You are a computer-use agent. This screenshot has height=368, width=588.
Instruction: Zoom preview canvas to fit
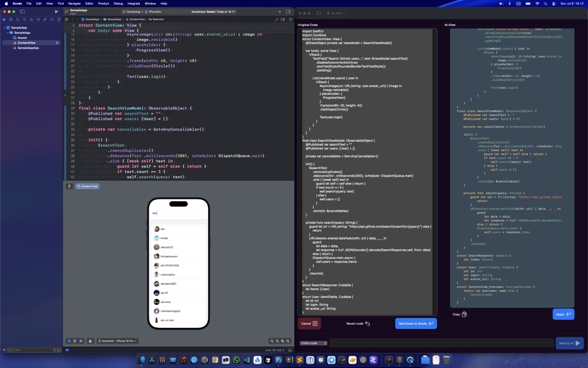point(288,341)
